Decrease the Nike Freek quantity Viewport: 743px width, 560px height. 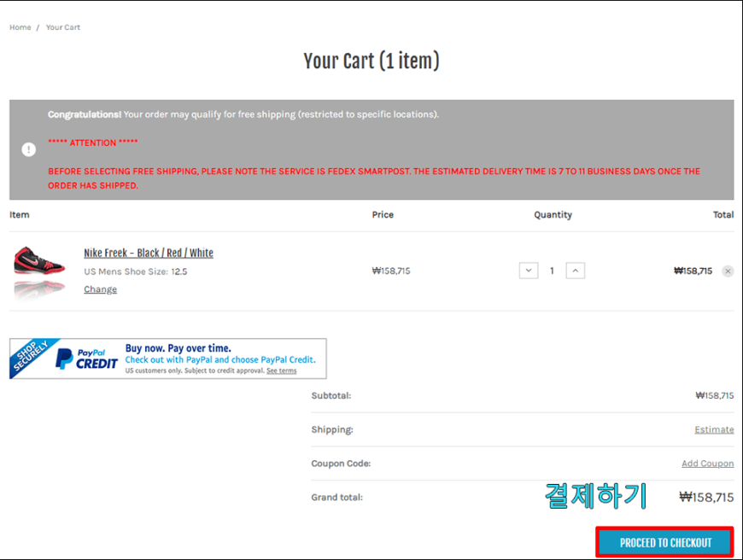coord(529,271)
